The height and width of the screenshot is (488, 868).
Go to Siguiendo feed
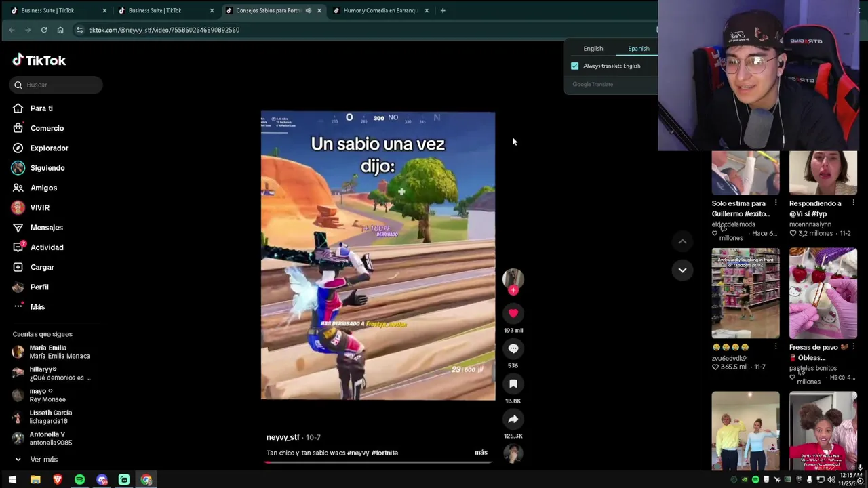pos(38,168)
